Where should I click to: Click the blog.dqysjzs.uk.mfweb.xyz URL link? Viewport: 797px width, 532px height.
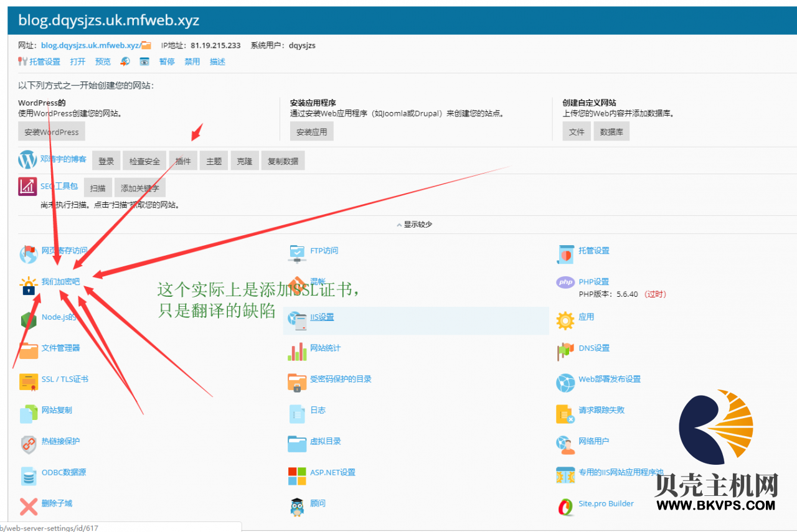click(90, 45)
